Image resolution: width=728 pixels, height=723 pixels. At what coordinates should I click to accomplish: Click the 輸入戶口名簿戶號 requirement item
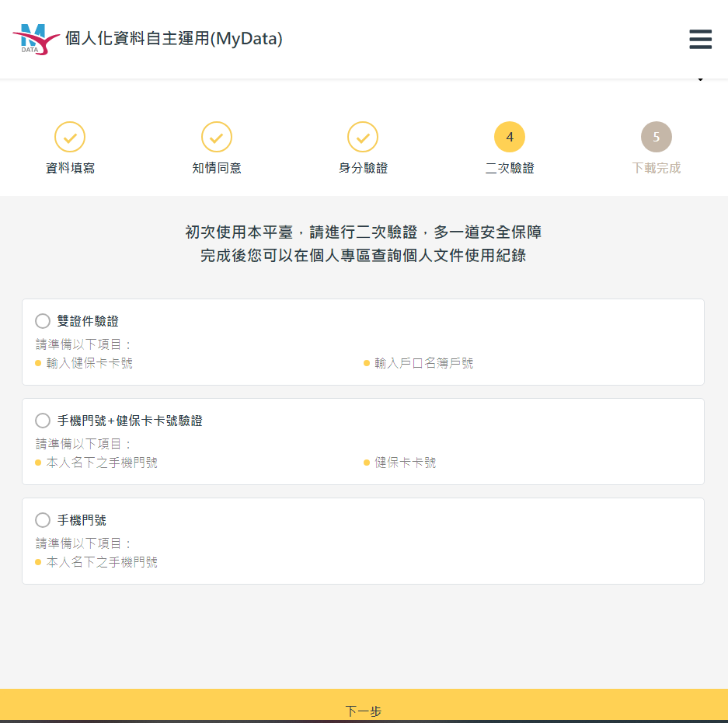[x=423, y=363]
